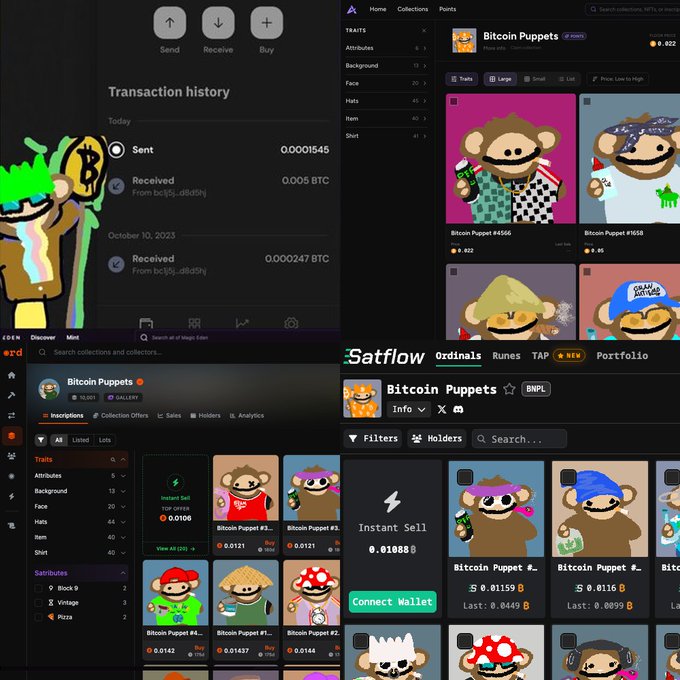Click the highlighted orange collections icon in Ord sidebar
Screen dimensions: 680x680
coord(12,435)
